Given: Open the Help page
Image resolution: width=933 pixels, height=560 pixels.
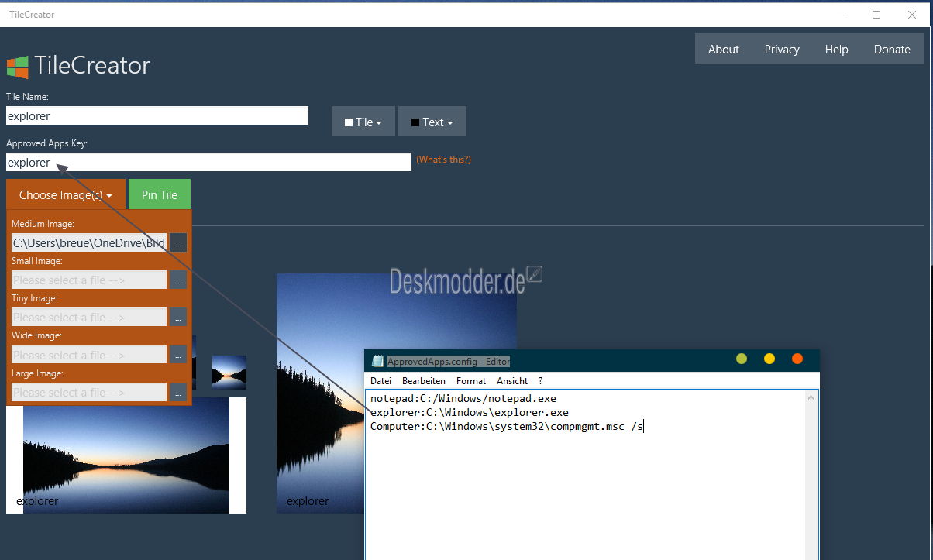Looking at the screenshot, I should click(x=836, y=49).
